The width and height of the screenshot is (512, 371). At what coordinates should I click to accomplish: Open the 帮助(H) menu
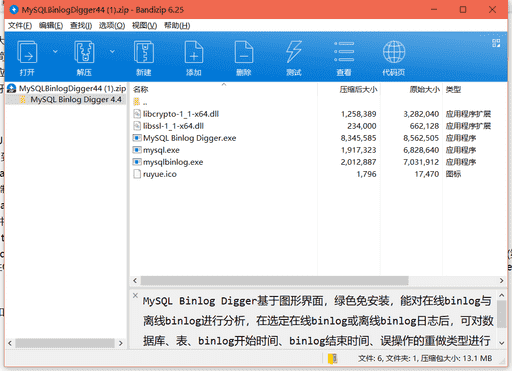tap(177, 26)
